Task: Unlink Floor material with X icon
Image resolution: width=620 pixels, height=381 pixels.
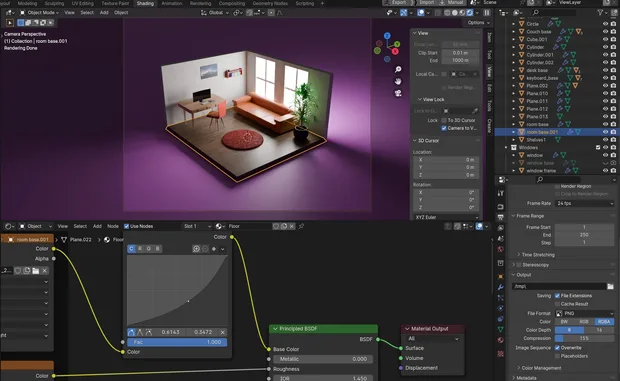Action: (x=291, y=226)
